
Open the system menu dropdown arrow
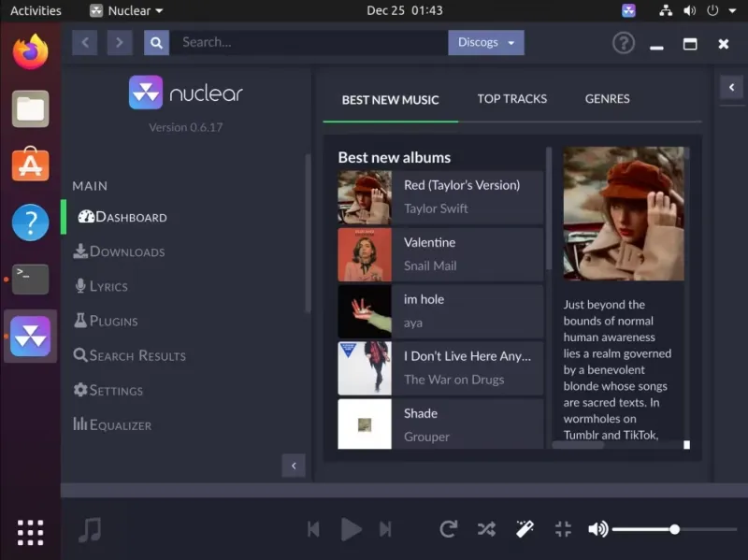(x=732, y=10)
